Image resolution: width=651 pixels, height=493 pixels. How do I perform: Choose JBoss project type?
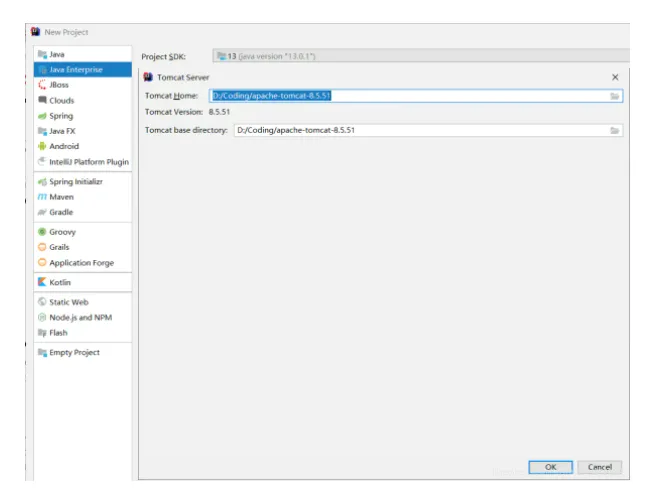(x=83, y=85)
